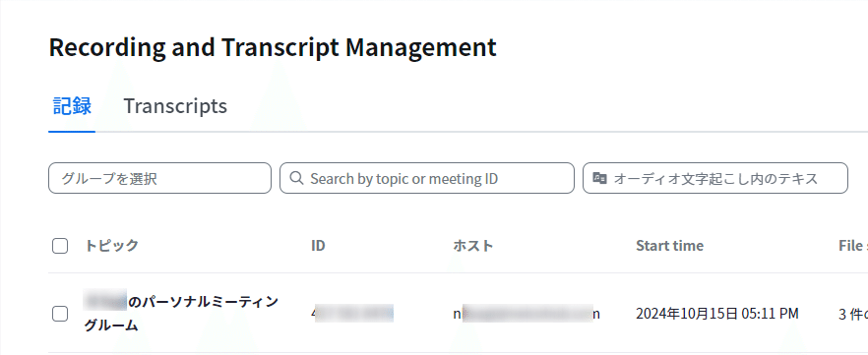The height and width of the screenshot is (355, 868).
Task: Open the グループを選択 dropdown
Action: point(160,178)
